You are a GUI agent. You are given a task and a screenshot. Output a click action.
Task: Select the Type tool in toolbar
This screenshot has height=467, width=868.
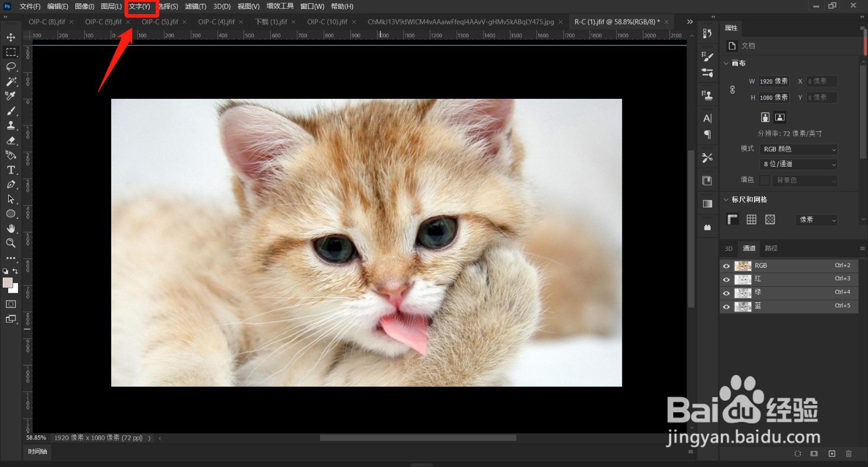click(x=11, y=170)
